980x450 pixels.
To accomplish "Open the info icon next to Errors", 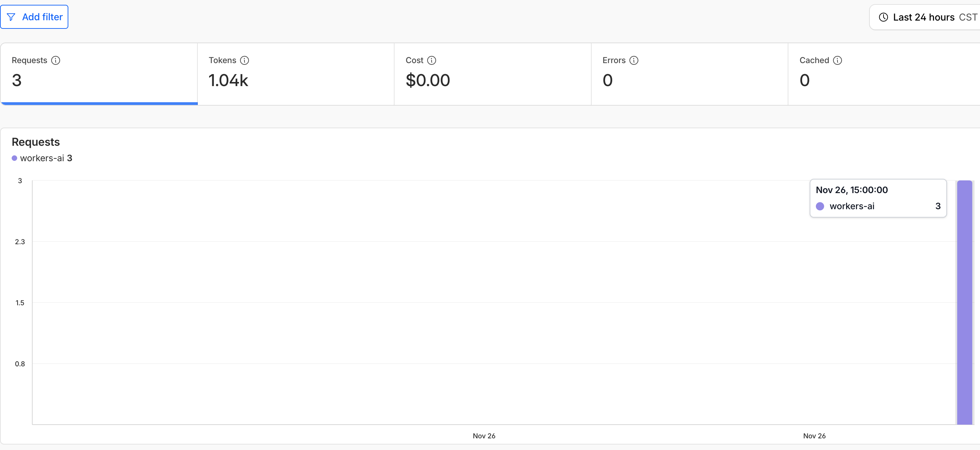I will coord(634,60).
